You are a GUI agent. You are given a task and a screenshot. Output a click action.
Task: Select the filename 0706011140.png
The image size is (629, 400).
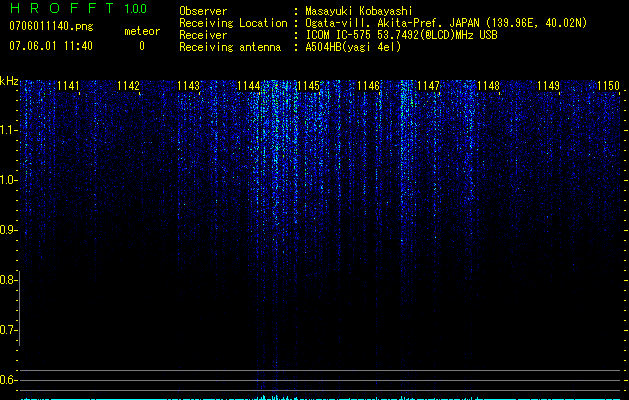point(51,27)
